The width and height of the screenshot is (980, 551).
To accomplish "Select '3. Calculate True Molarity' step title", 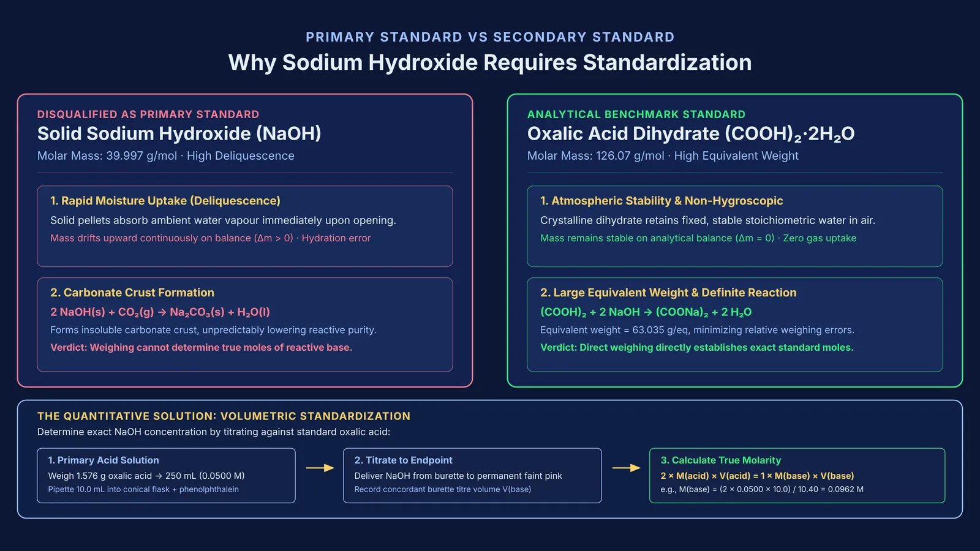I will pos(721,460).
